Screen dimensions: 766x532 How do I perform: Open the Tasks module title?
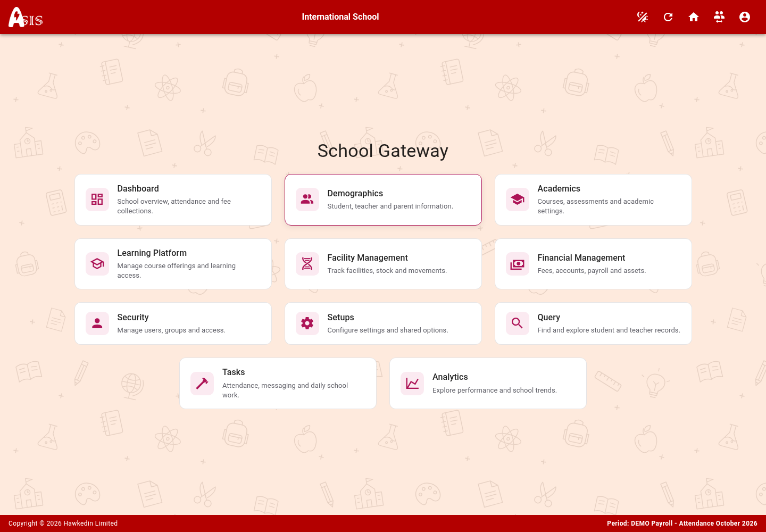(234, 372)
